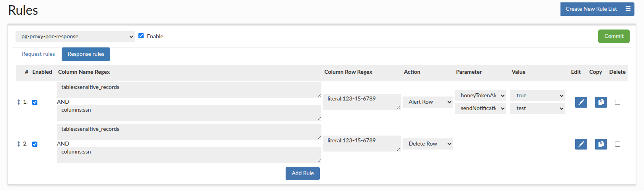
Task: Open the Alert Row action dropdown
Action: tap(428, 102)
